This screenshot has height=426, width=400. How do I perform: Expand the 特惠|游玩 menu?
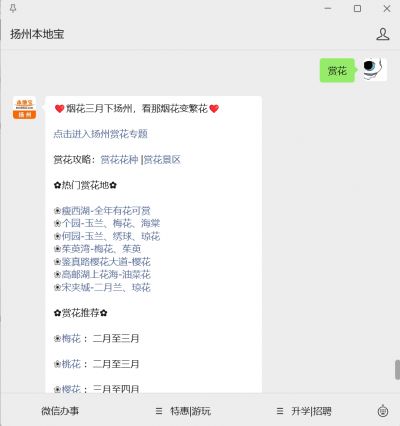click(183, 411)
